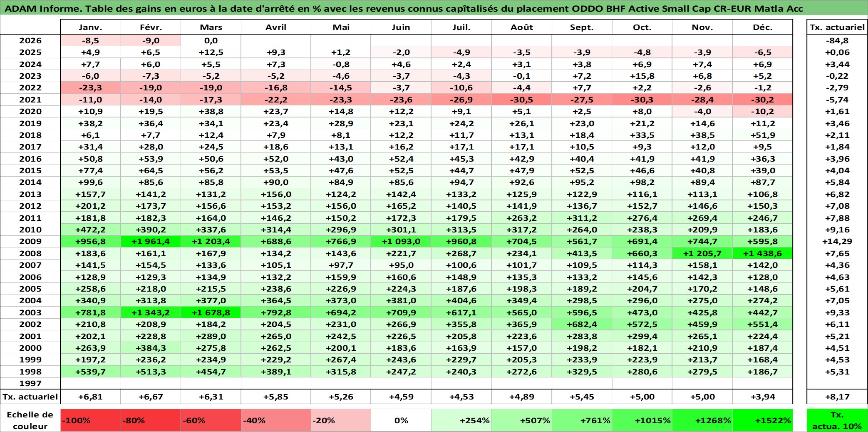The height and width of the screenshot is (432, 868).
Task: Select the 2021 year row label
Action: pyautogui.click(x=30, y=100)
